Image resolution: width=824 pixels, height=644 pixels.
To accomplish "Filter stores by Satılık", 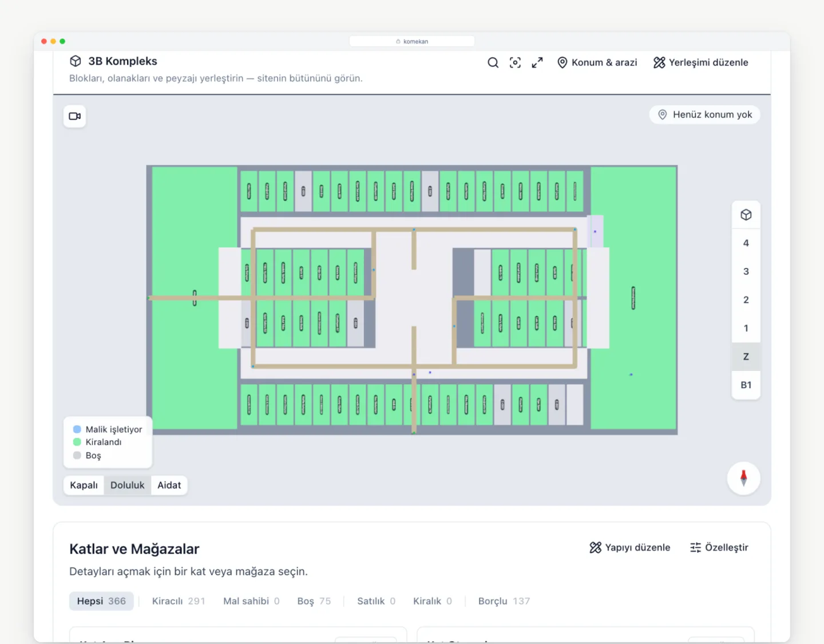I will (x=377, y=601).
